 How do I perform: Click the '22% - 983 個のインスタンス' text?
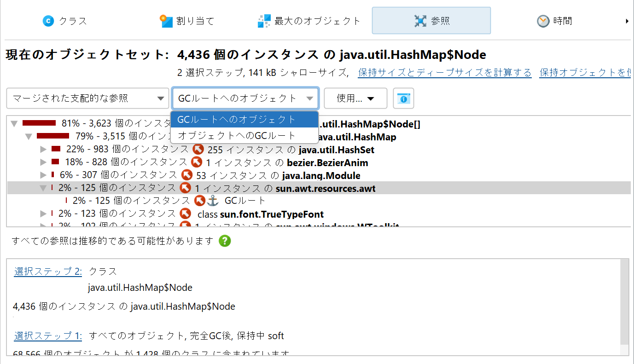tap(127, 150)
